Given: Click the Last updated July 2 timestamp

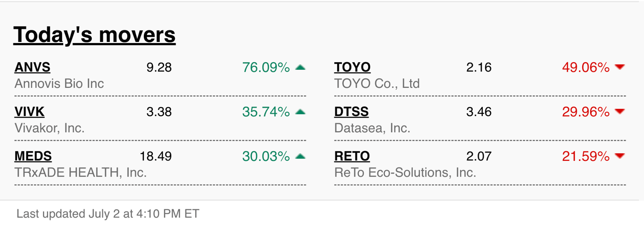Looking at the screenshot, I should click(108, 214).
